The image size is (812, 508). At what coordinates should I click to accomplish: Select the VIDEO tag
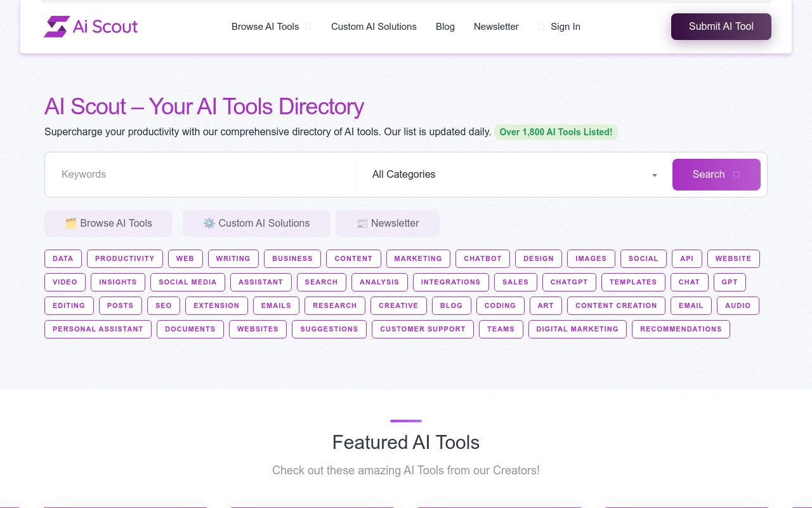pos(65,282)
